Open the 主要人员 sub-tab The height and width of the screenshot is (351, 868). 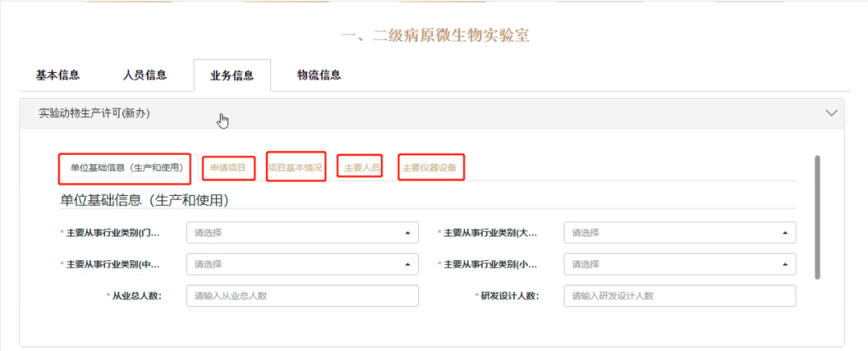(360, 168)
